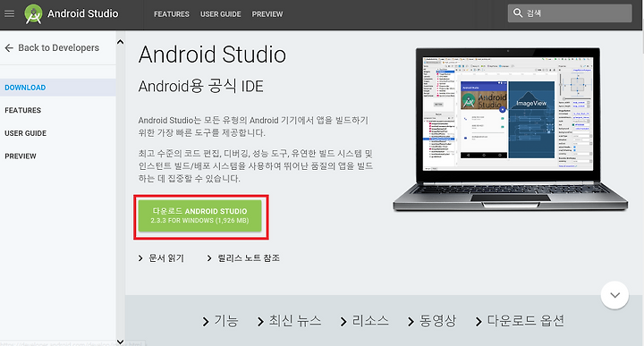Viewport: 644px width, 346px height.
Task: Click the green 다운로드 Android Studio button
Action: [199, 215]
